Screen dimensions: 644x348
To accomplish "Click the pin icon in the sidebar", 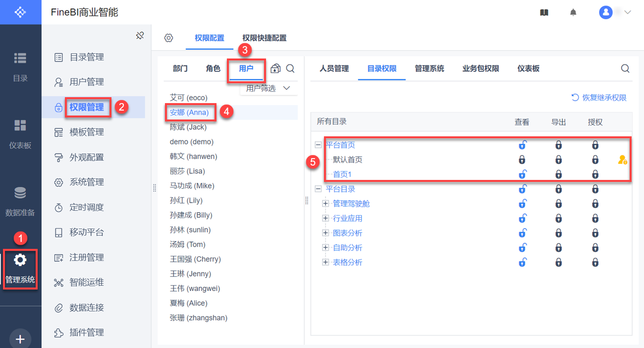I will [140, 35].
